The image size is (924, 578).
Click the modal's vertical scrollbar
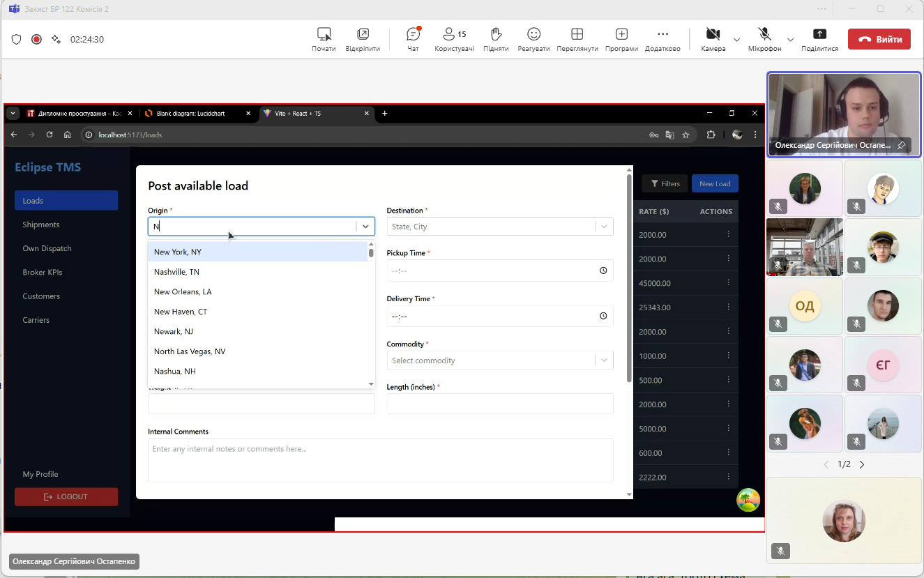coord(629,279)
